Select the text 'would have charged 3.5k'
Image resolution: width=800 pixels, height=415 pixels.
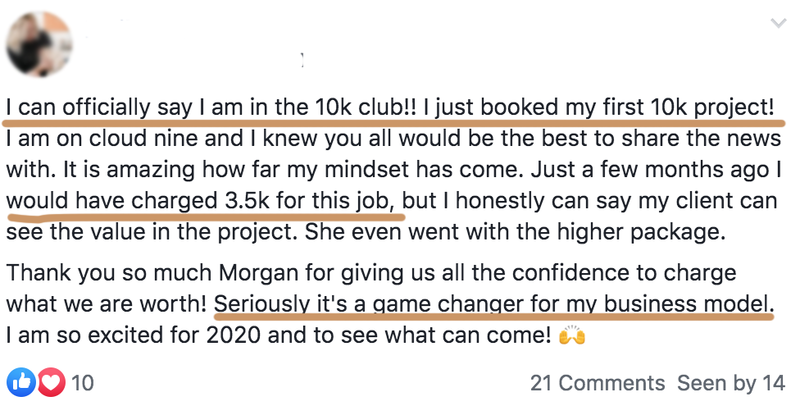pyautogui.click(x=138, y=201)
